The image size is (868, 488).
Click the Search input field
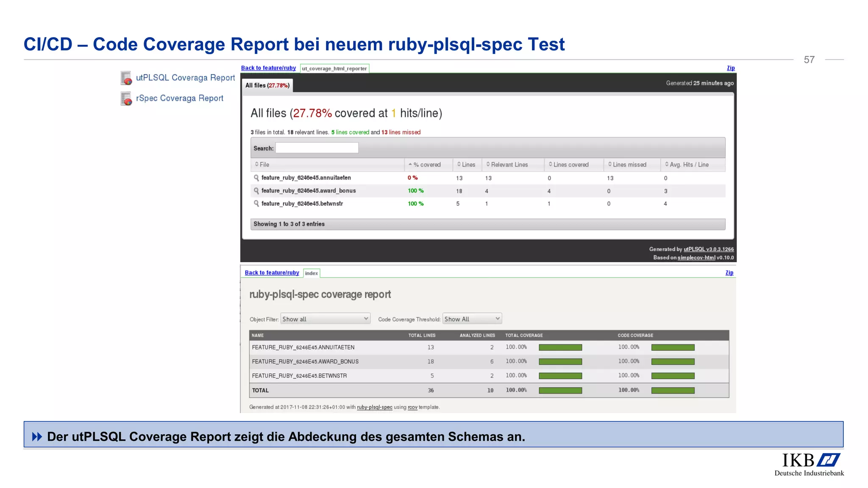pos(317,148)
